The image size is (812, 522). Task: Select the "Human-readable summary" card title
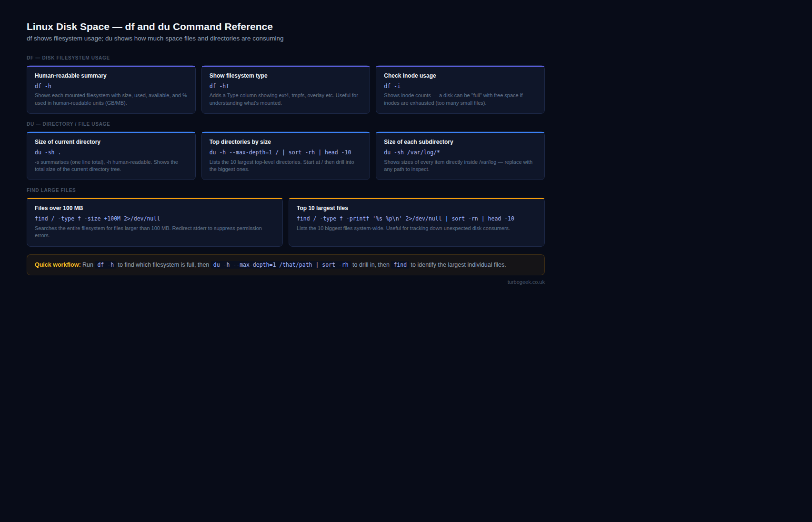70,76
